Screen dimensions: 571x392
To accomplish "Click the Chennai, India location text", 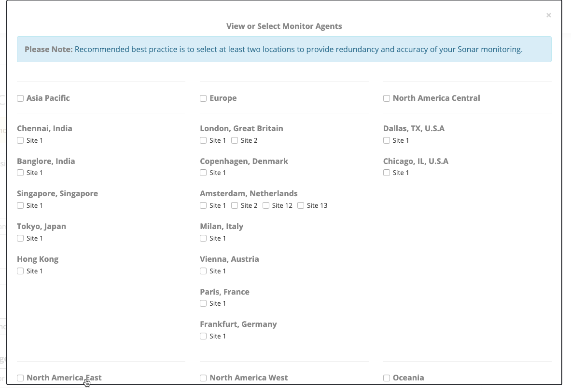I will (x=44, y=128).
